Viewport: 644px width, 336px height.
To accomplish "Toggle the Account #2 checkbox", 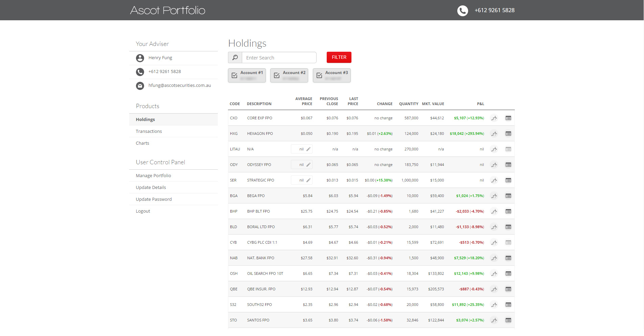I will pyautogui.click(x=277, y=75).
